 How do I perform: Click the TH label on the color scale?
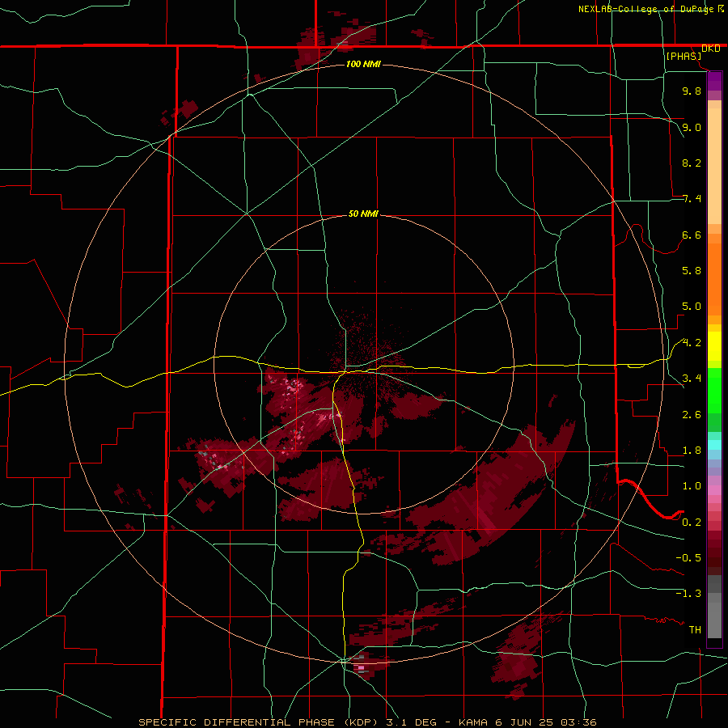695,630
